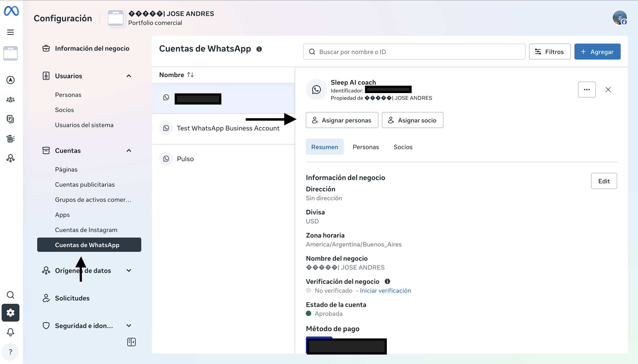Open the hamburger menu in left rail
Viewport: 638px width, 364px height.
pyautogui.click(x=10, y=32)
